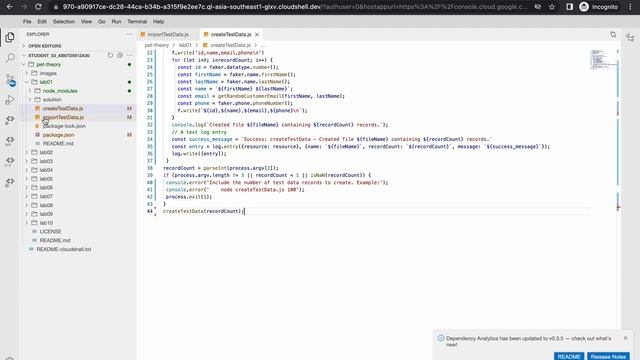The width and height of the screenshot is (640, 360).
Task: Collapse the pet-theory folder
Action: click(24, 64)
